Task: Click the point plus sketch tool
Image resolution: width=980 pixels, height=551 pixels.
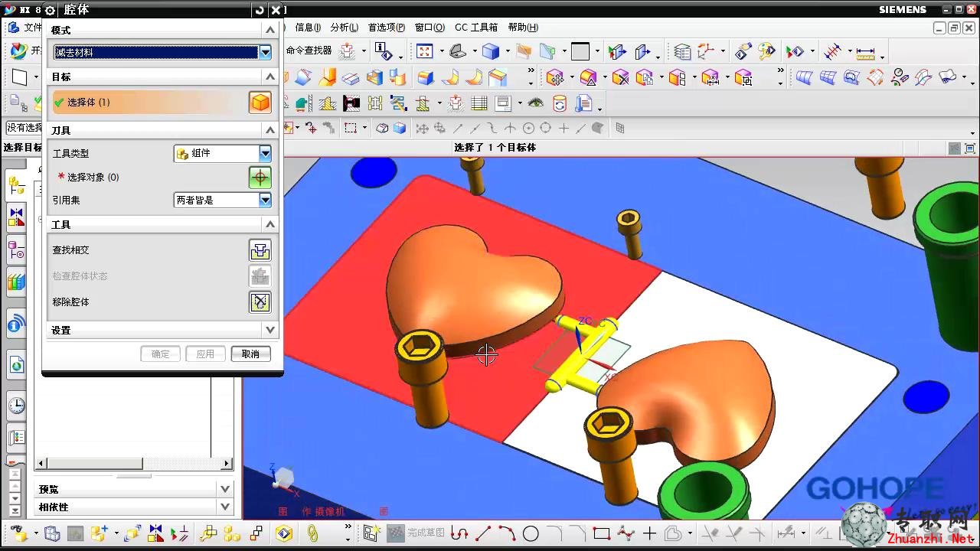Action: click(x=649, y=533)
